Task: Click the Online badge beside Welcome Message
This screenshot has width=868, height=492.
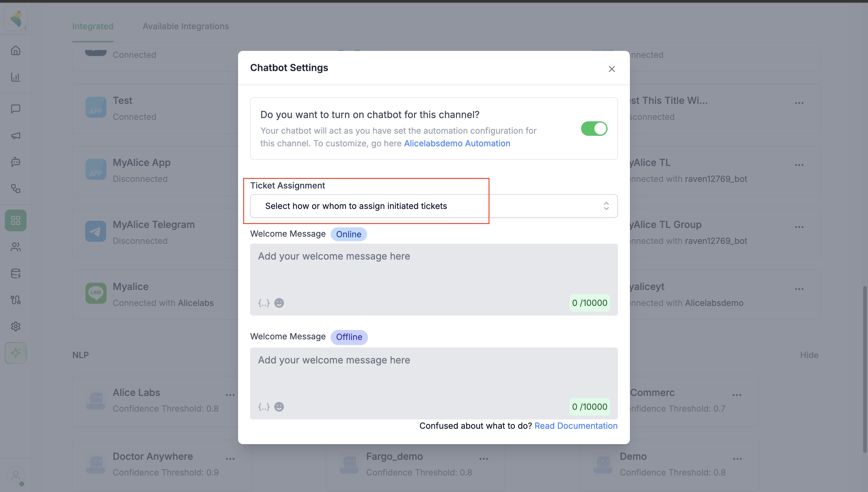Action: (349, 234)
